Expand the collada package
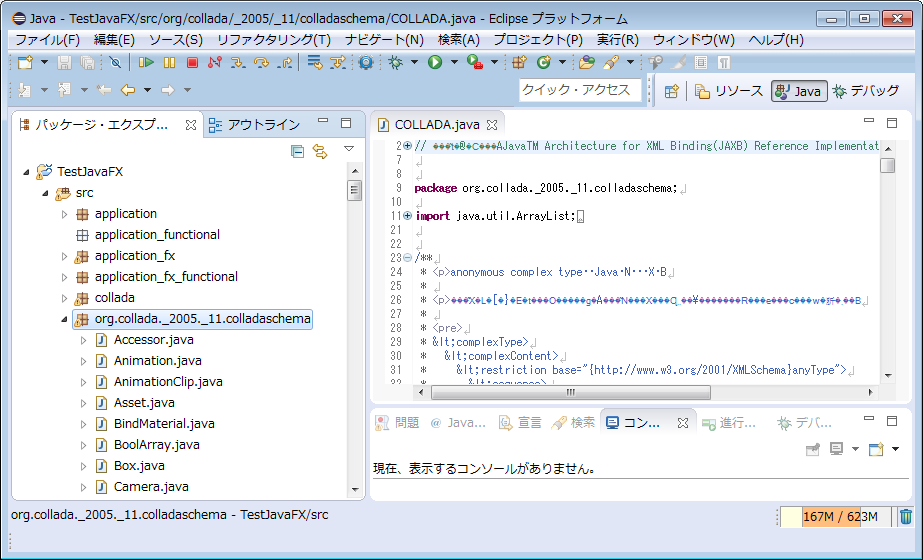 point(64,298)
